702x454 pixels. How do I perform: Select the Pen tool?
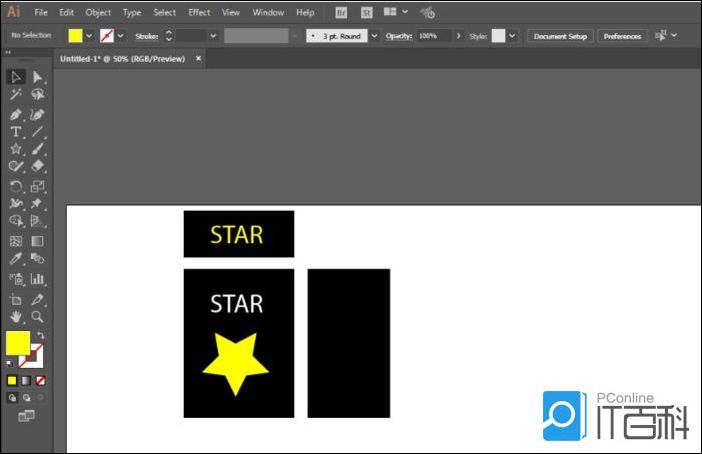(x=16, y=114)
